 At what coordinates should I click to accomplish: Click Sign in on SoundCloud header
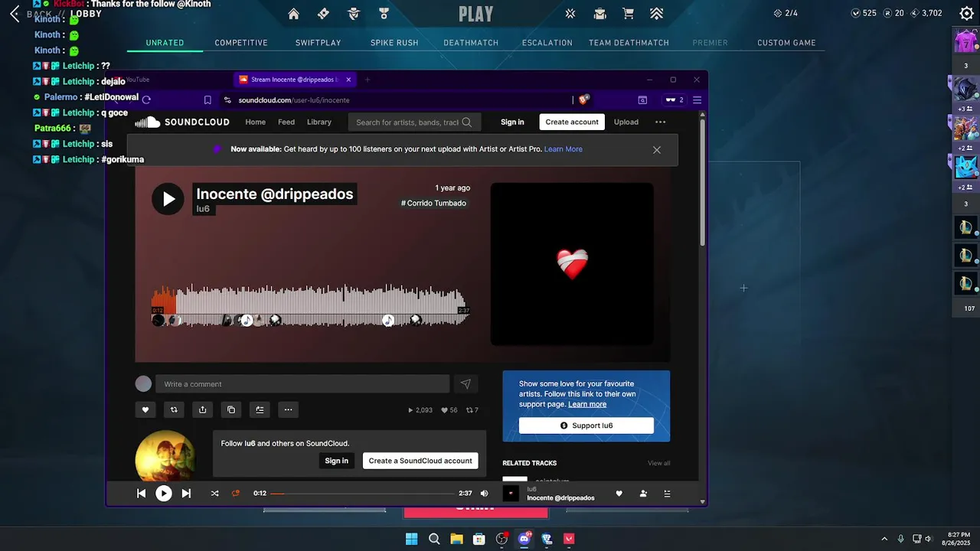coord(512,122)
